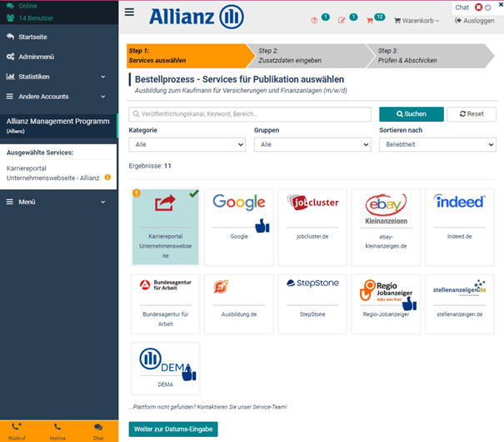
Task: Click green checkmark on Karriereportal tile
Action: (194, 193)
